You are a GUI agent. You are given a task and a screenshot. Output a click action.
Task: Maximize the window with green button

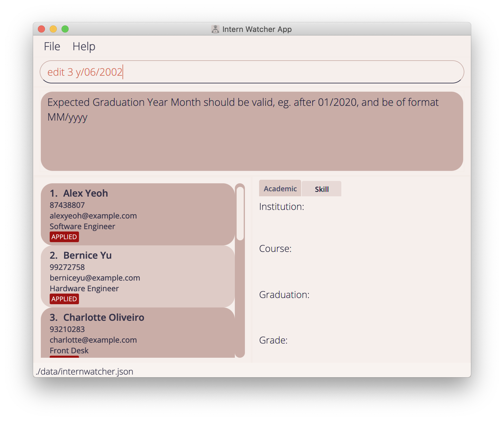pyautogui.click(x=65, y=29)
